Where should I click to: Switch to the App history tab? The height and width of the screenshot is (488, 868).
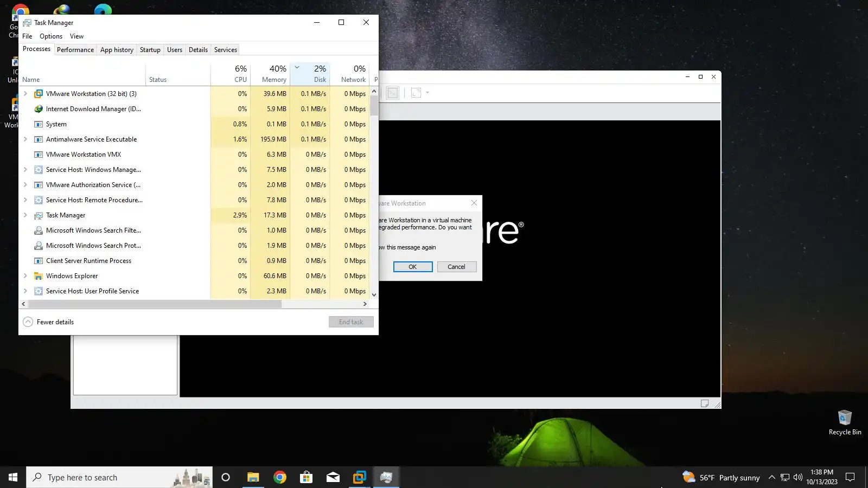pyautogui.click(x=117, y=50)
